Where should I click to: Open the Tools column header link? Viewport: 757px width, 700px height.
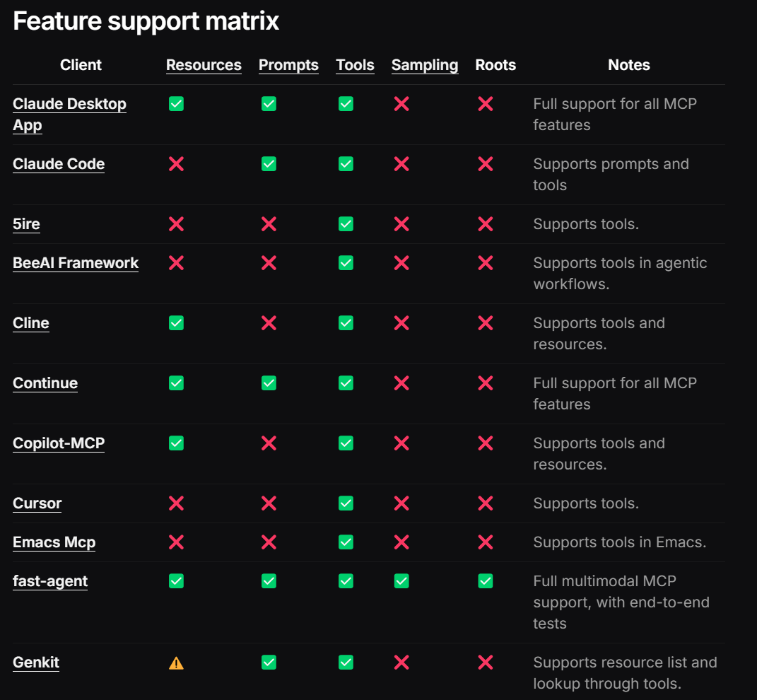pos(355,65)
